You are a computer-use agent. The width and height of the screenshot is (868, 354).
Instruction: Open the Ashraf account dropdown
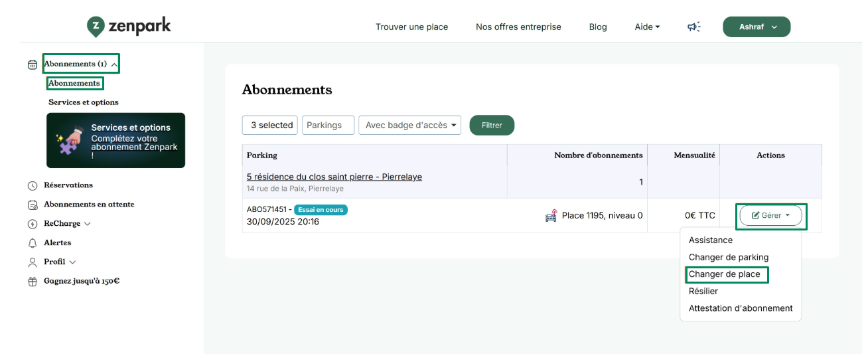(756, 27)
